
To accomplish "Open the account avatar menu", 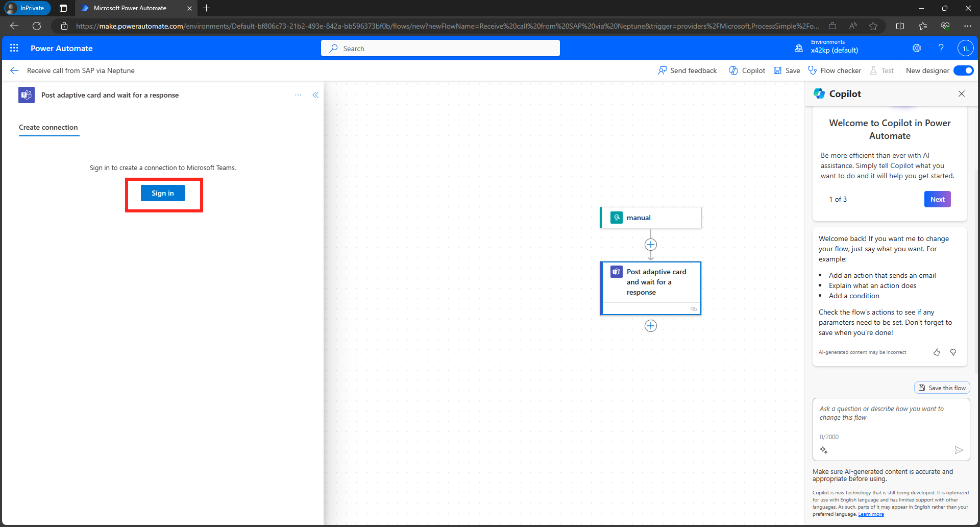I will click(x=965, y=48).
